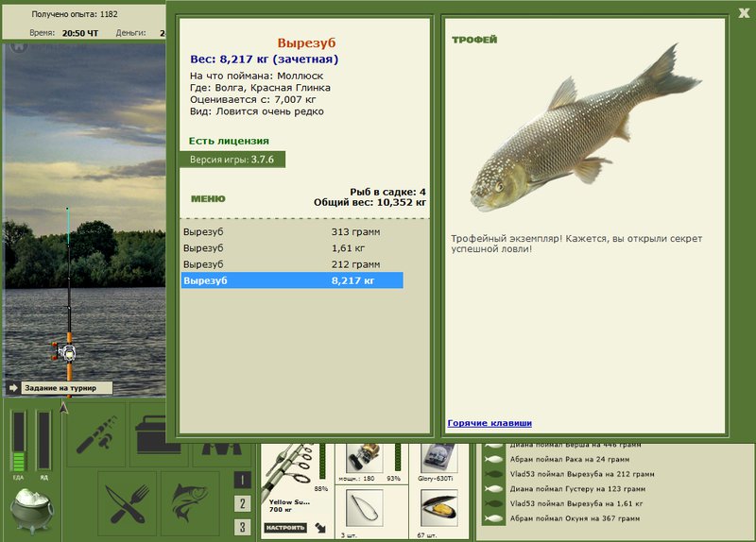The image size is (756, 542).
Task: Click the Есть лицензия text
Action: pos(229,141)
